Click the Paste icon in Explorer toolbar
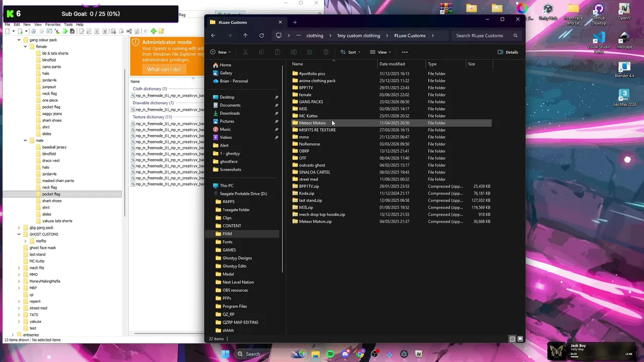Viewport: 644px width, 362px height. point(278,52)
